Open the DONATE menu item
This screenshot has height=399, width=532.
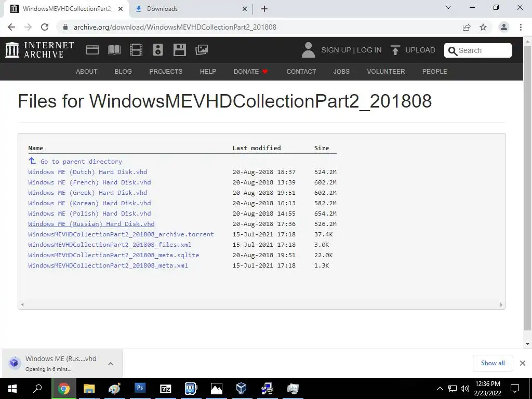coord(251,72)
